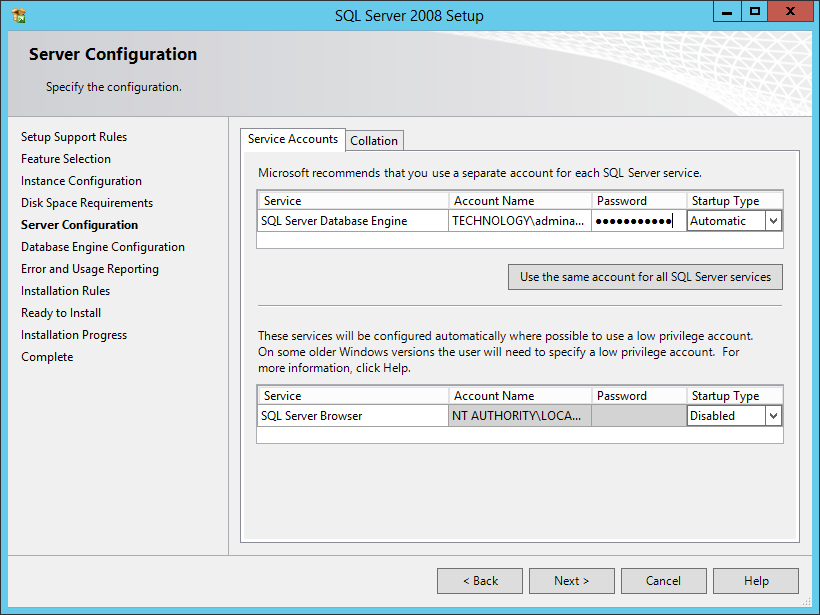Click the Service column header in upper table
The width and height of the screenshot is (820, 615).
(x=353, y=201)
